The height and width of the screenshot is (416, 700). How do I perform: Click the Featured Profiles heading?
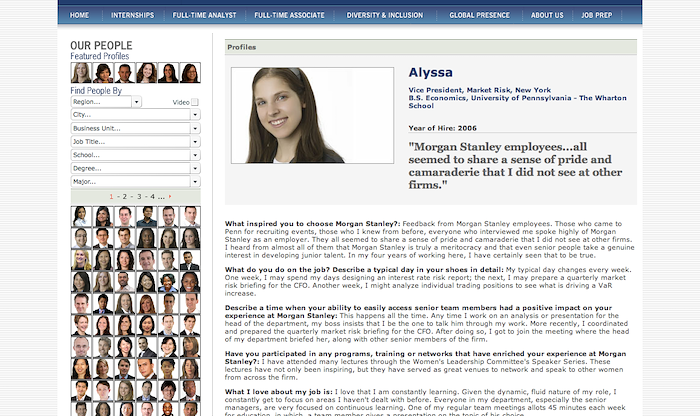[x=100, y=56]
